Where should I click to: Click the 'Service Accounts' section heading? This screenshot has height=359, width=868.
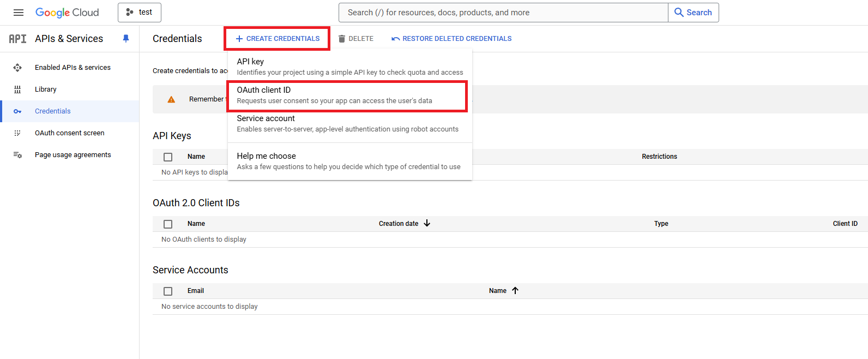pos(190,270)
